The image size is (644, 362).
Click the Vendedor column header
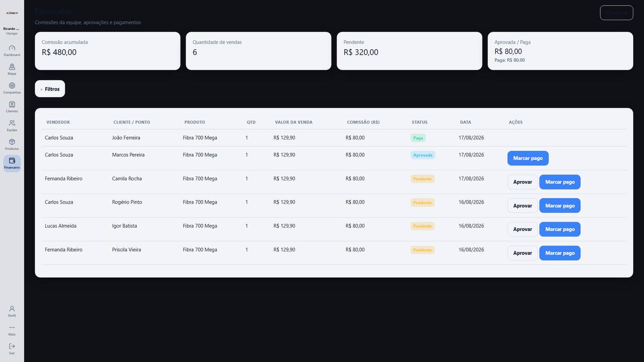[58, 122]
